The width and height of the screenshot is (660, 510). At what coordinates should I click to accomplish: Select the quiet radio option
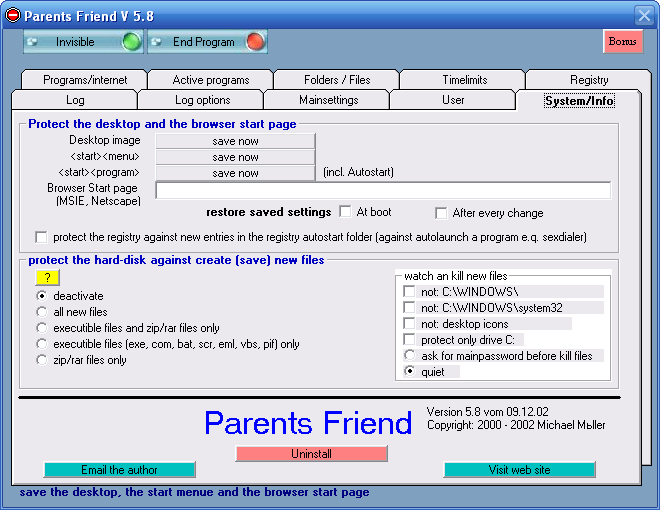pyautogui.click(x=409, y=371)
